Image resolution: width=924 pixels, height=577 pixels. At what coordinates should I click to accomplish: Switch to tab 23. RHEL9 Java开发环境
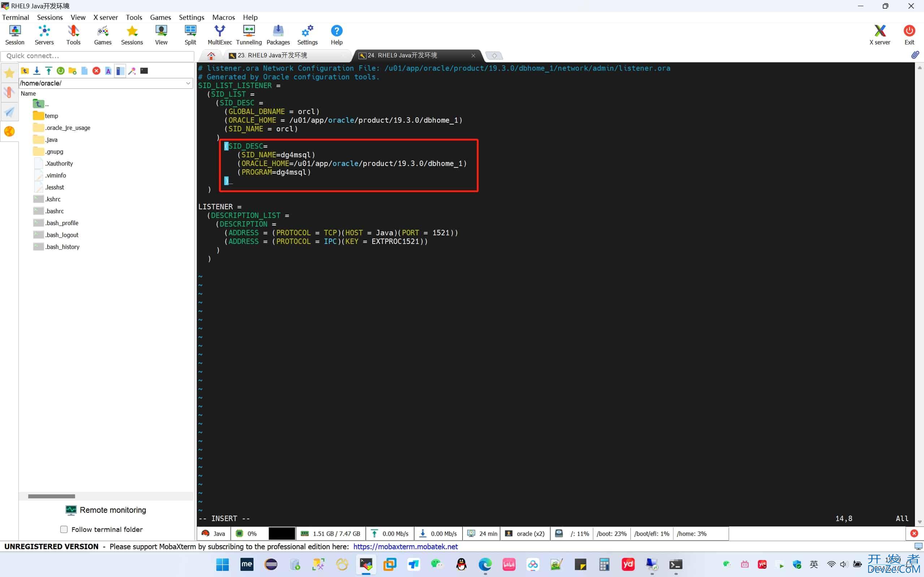click(287, 55)
